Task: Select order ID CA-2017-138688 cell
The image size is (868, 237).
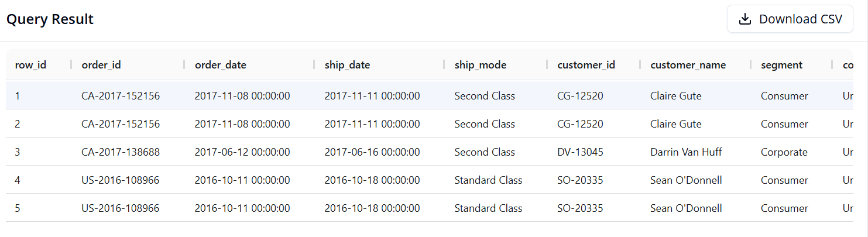Action: tap(121, 152)
